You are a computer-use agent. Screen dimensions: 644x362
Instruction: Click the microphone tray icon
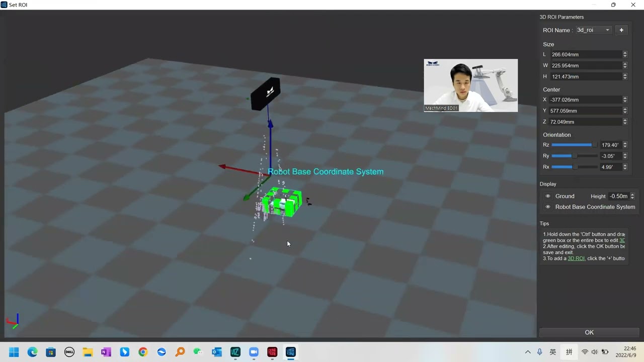[x=540, y=352]
